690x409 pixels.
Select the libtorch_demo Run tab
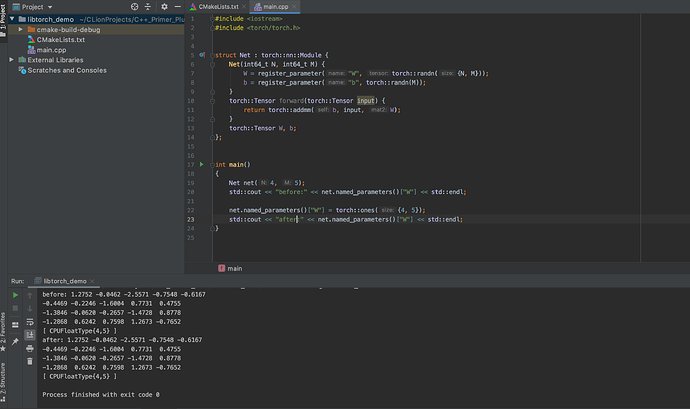tap(64, 282)
